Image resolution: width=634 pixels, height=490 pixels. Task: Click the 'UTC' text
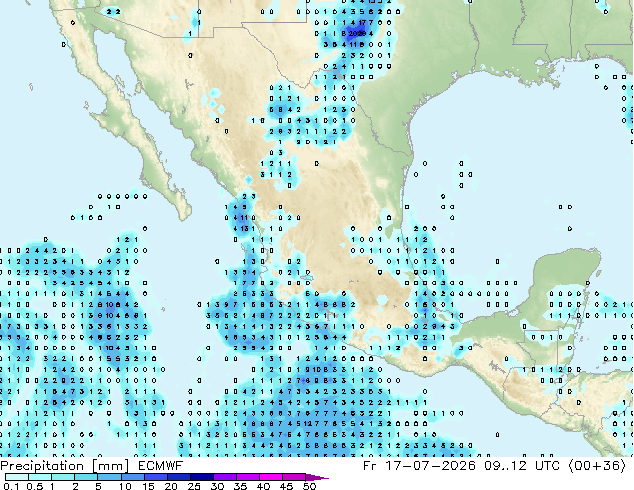tap(547, 466)
